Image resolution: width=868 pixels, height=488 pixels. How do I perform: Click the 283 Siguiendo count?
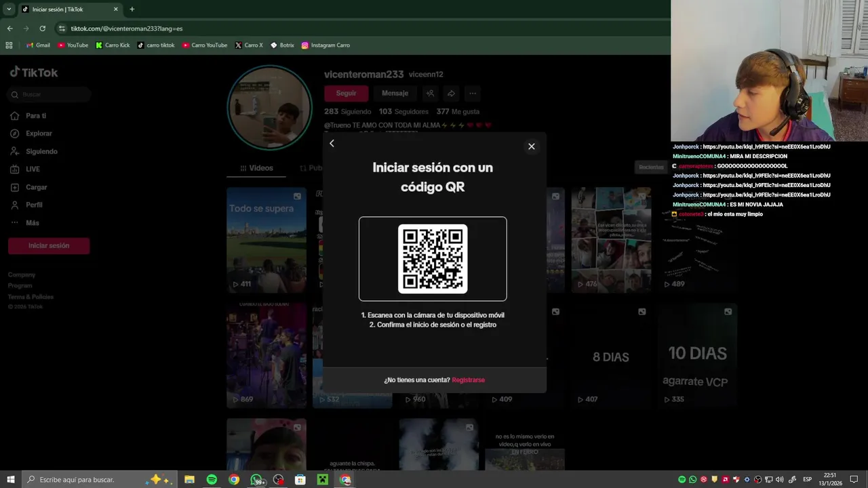(x=347, y=111)
